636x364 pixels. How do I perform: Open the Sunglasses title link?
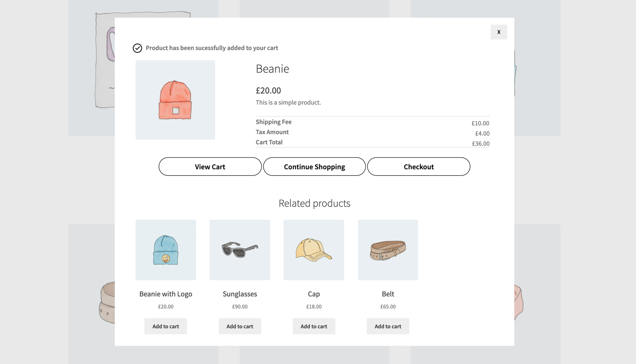[x=240, y=294]
